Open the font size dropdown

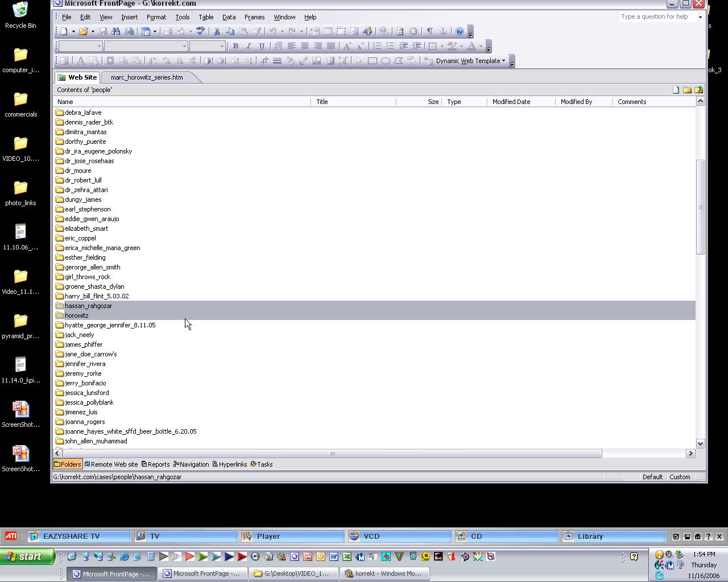click(221, 46)
